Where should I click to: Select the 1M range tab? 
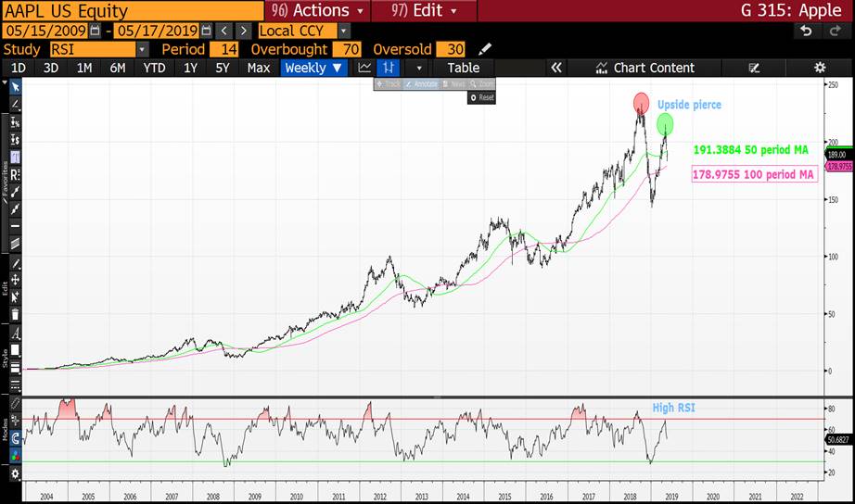pyautogui.click(x=84, y=69)
